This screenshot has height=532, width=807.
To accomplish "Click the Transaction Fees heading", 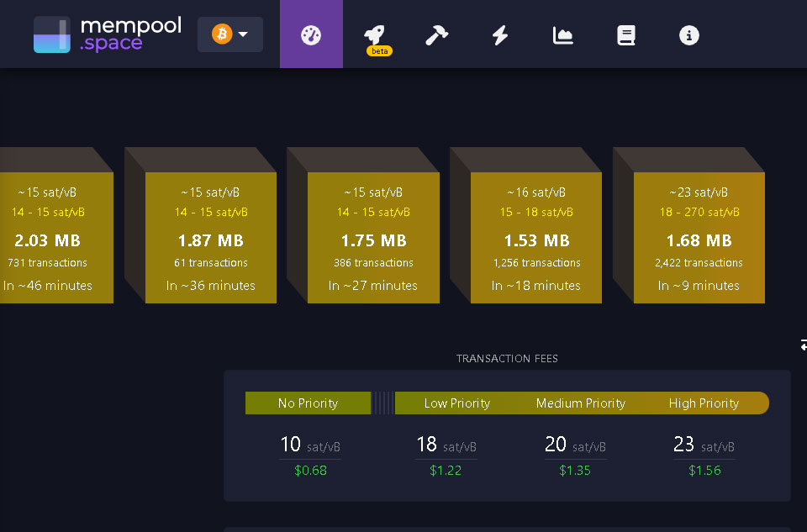I will pyautogui.click(x=507, y=359).
